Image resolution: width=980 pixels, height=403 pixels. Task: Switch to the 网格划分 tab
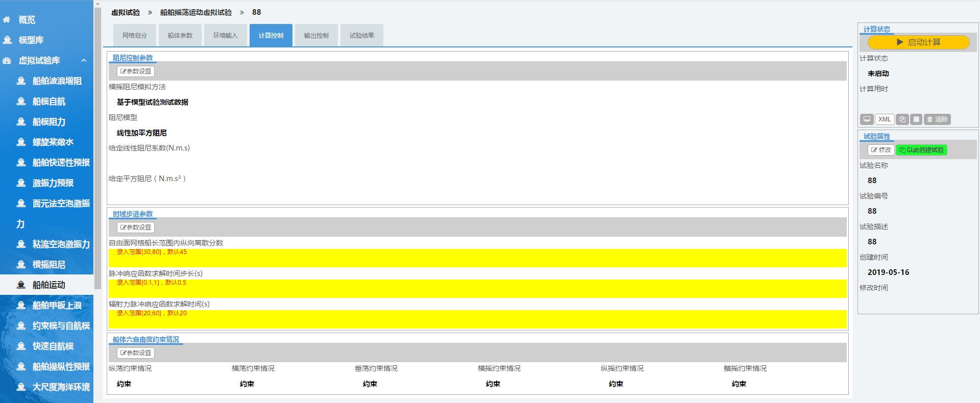click(134, 36)
